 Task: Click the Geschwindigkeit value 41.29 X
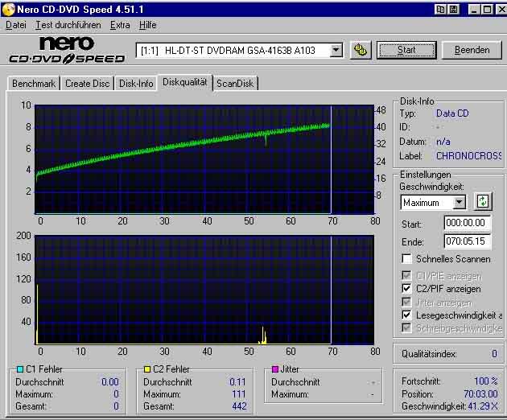[483, 406]
